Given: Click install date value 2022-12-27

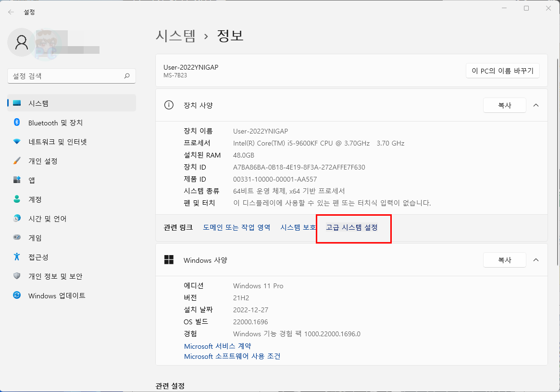Looking at the screenshot, I should tap(251, 310).
